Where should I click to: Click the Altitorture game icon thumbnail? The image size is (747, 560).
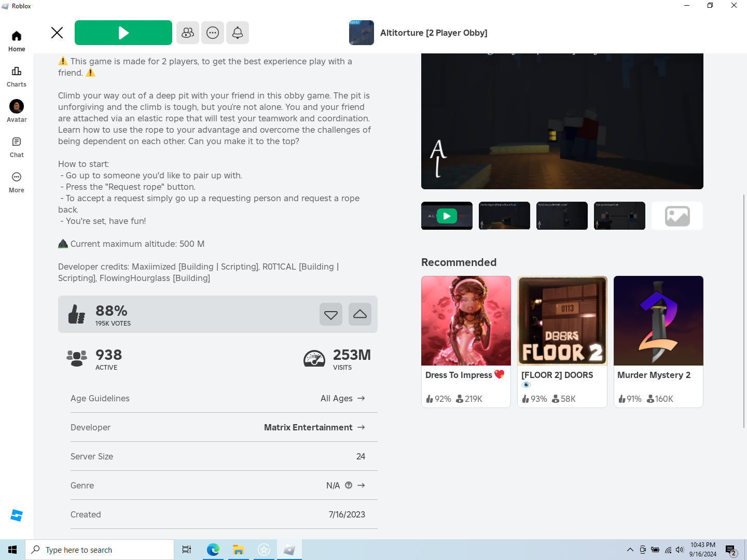coord(362,33)
